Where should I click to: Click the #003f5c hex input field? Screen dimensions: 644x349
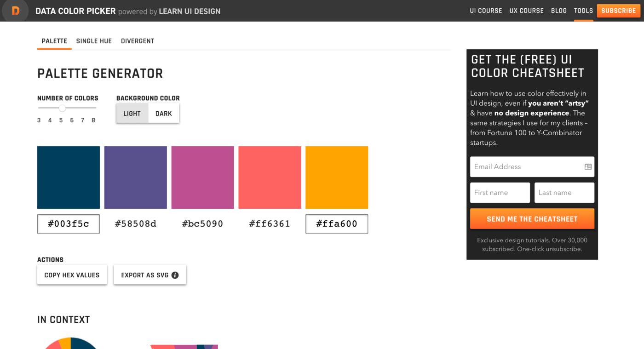pos(69,224)
